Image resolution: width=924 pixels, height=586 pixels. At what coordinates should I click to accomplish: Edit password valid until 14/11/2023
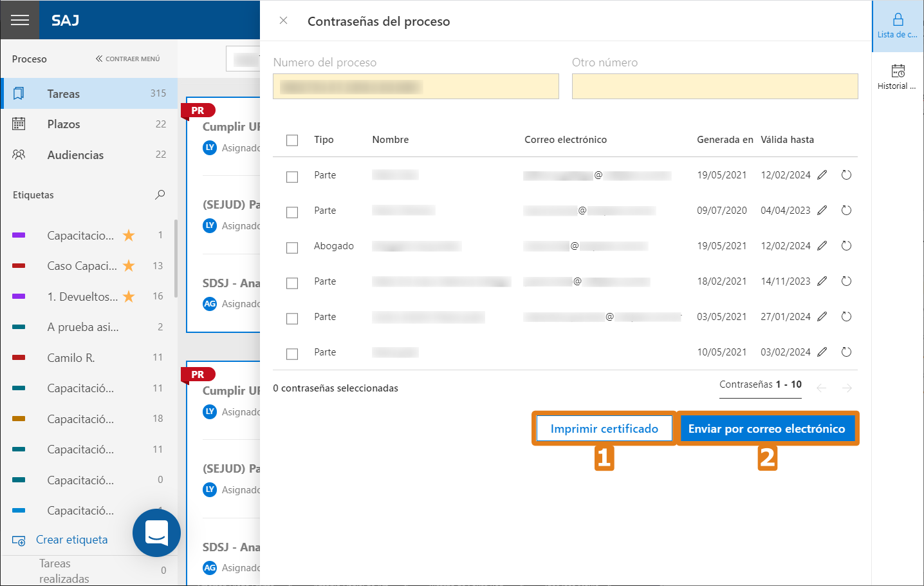(822, 281)
